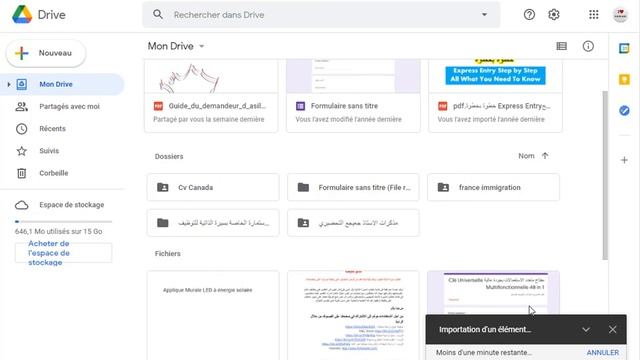Open the Formulaire sans titre suggested file
The width and height of the screenshot is (640, 360).
pyautogui.click(x=353, y=96)
